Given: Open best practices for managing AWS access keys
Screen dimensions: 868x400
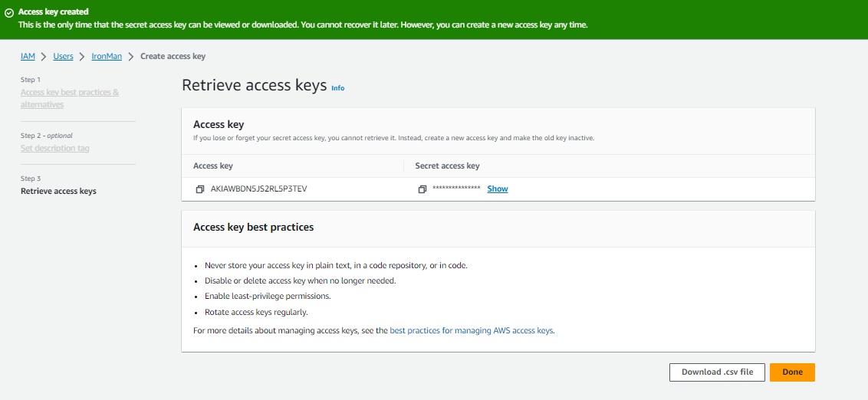Looking at the screenshot, I should click(472, 331).
